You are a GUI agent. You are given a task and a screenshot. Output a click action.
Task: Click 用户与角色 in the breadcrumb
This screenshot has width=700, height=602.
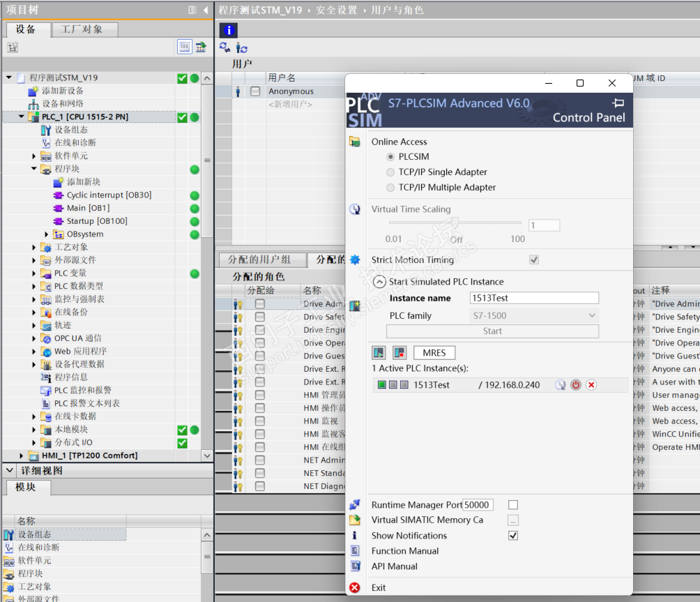397,10
